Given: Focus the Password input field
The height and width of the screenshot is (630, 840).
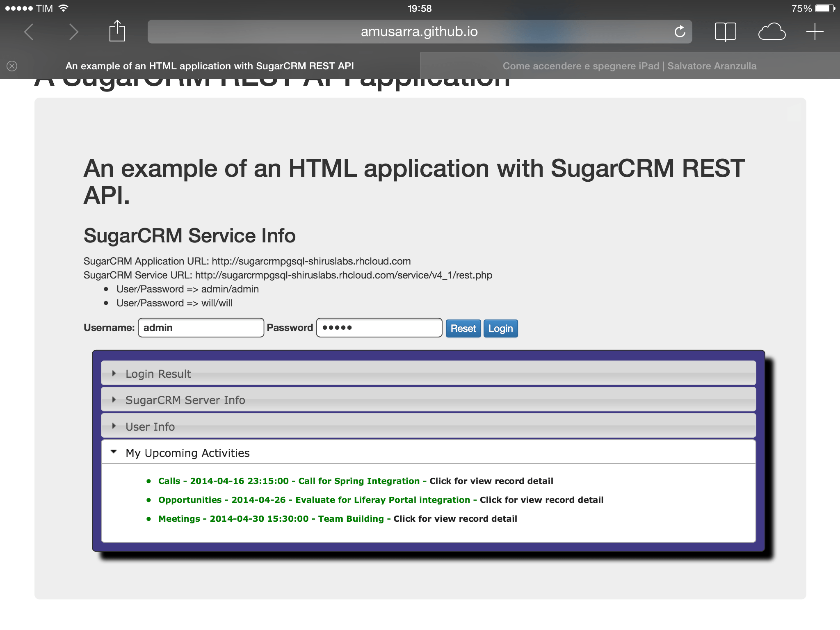Looking at the screenshot, I should [379, 328].
